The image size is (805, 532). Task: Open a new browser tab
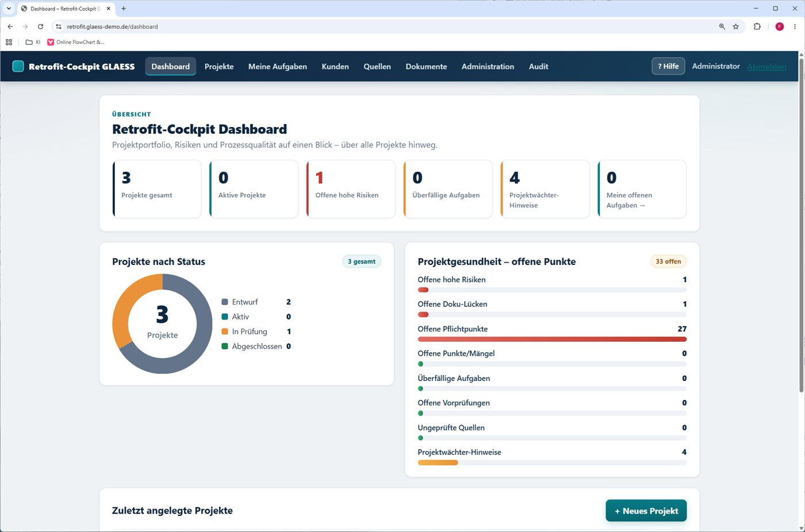(124, 9)
